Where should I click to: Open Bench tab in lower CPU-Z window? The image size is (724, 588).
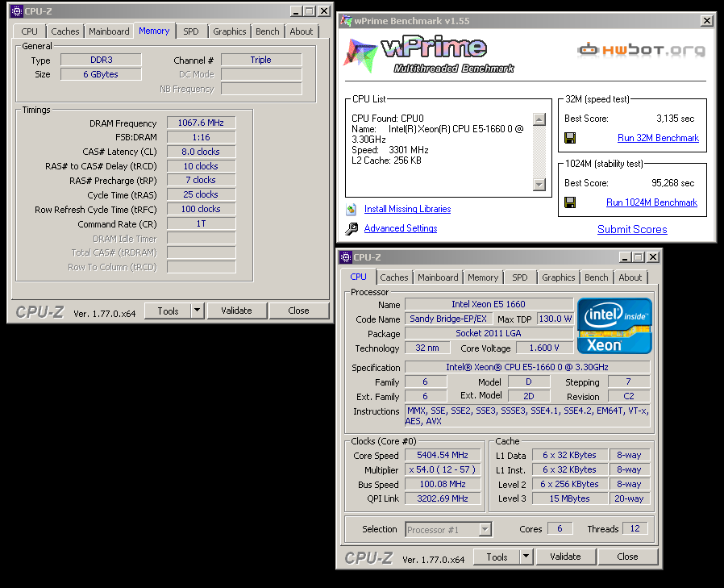pyautogui.click(x=597, y=277)
